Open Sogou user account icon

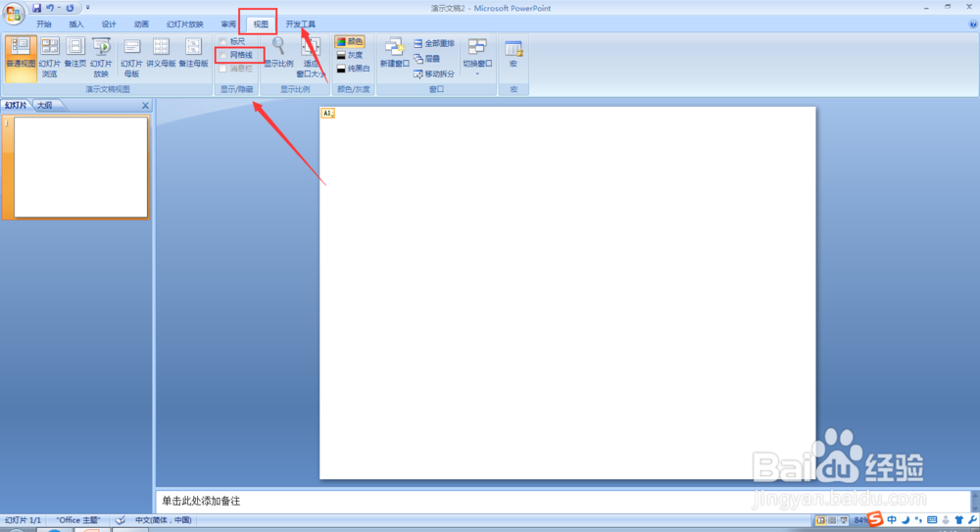click(946, 520)
